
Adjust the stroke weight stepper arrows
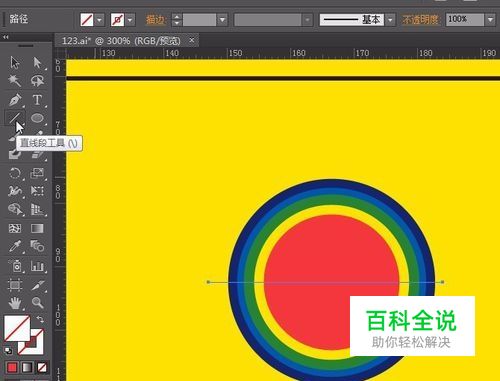(177, 20)
